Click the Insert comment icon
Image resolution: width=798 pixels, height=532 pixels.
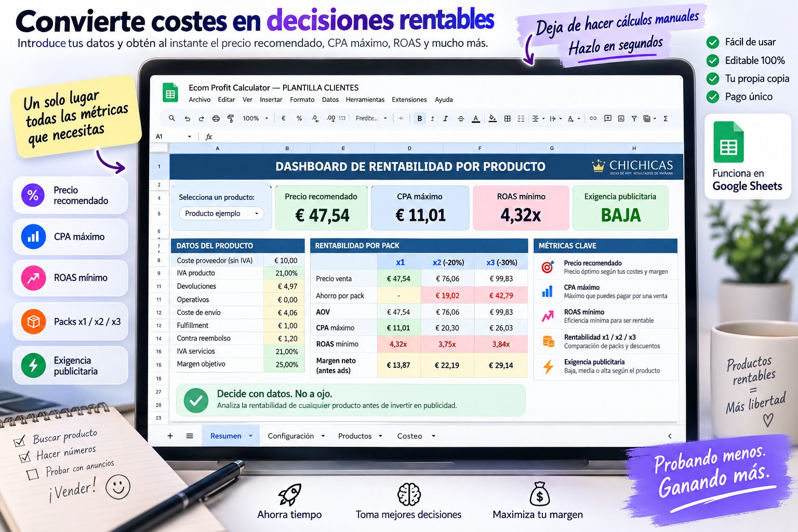[607, 118]
